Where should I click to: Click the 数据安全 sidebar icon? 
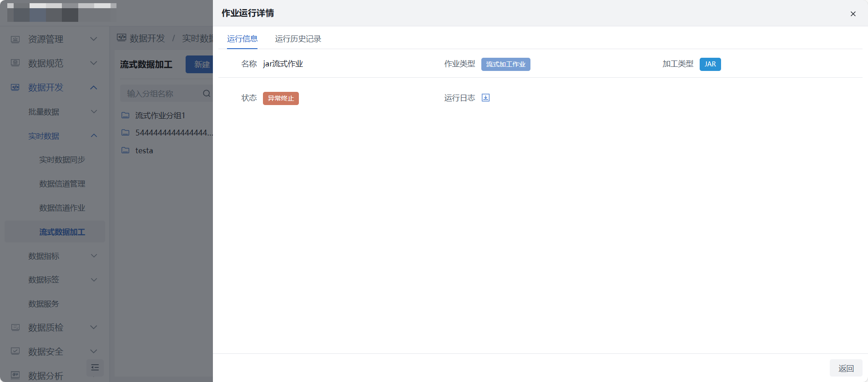[x=15, y=352]
